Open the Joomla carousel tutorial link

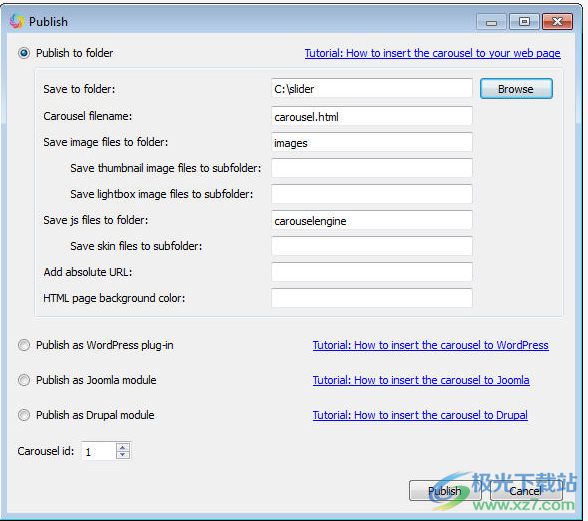point(421,380)
